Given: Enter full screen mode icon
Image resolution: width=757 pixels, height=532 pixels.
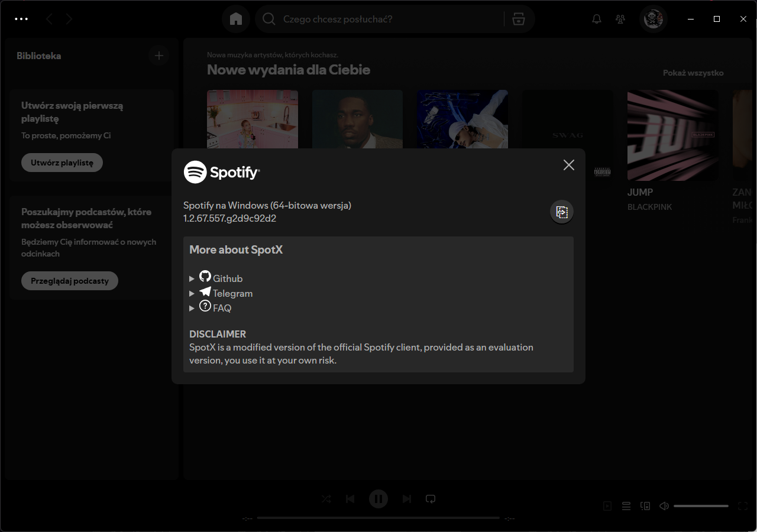Looking at the screenshot, I should tap(743, 506).
